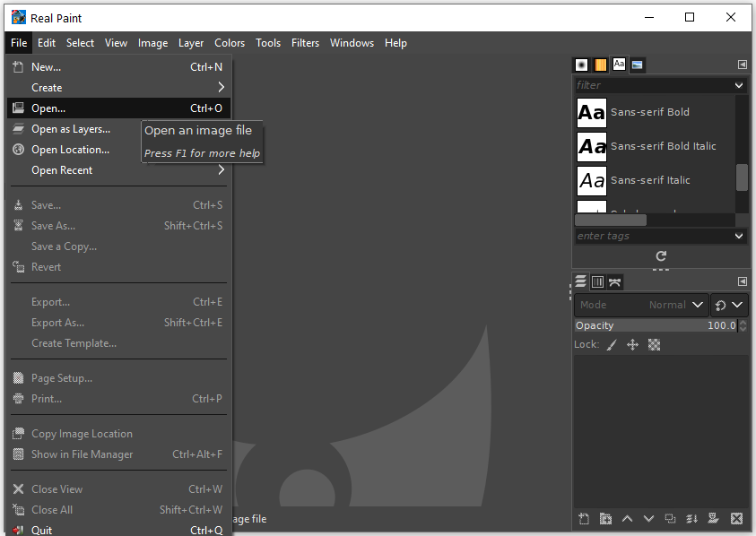This screenshot has height=536, width=756.
Task: Select the Fonts tab icon
Action: [x=619, y=65]
